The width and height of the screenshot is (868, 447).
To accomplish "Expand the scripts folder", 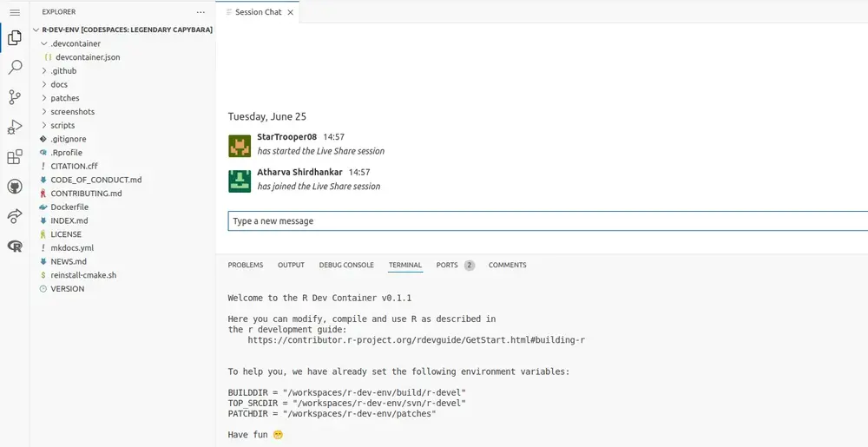I will [62, 125].
